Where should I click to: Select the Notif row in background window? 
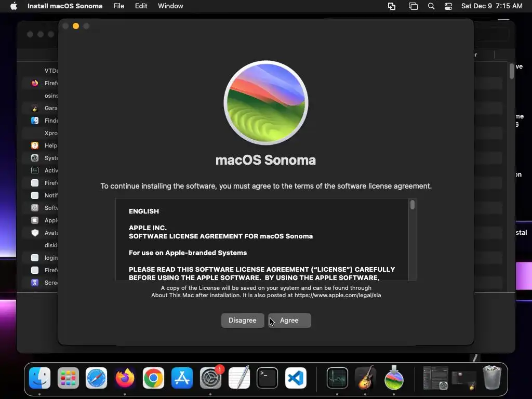[x=41, y=195]
